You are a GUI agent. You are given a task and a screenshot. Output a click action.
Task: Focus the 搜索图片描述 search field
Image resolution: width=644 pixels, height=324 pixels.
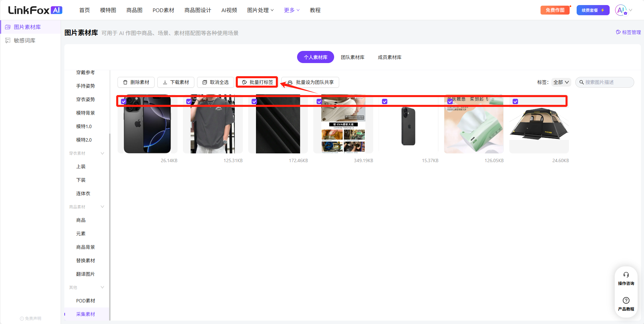[605, 82]
